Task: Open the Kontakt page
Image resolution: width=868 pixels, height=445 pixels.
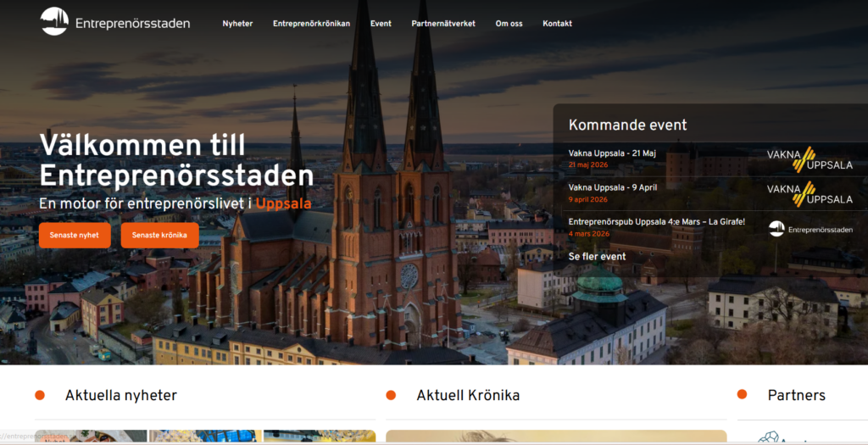Action: coord(557,24)
